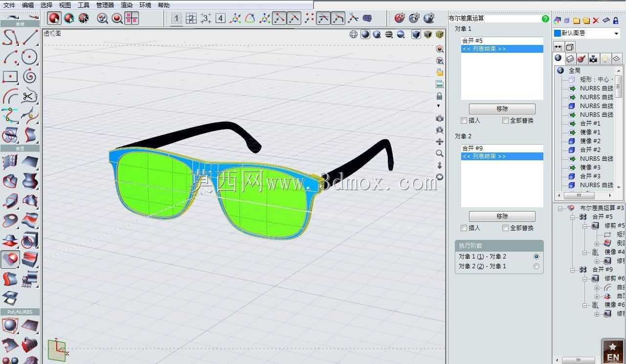Select the four-view layout icon labeled 4
Viewport: 626px width, 364px height.
(221, 19)
